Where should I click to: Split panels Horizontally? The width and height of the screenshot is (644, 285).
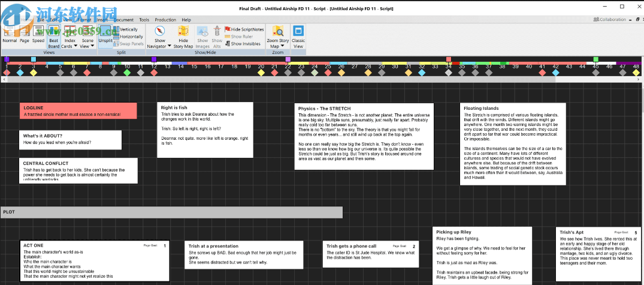pyautogui.click(x=129, y=37)
